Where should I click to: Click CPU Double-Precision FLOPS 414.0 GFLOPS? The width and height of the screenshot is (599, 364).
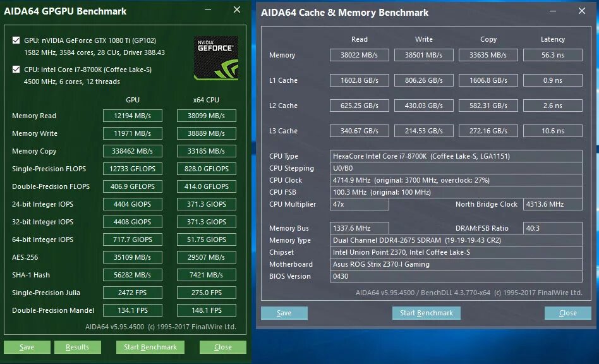[x=206, y=186]
